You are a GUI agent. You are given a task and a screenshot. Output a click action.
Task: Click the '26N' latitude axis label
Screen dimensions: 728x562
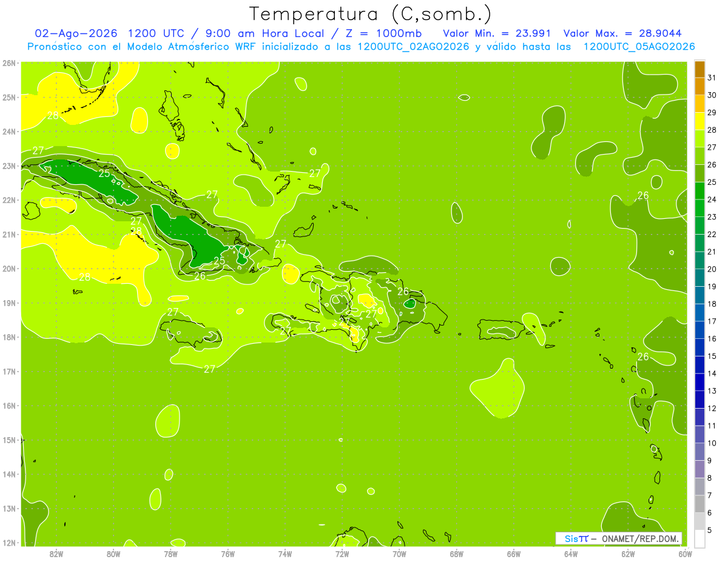pos(8,62)
